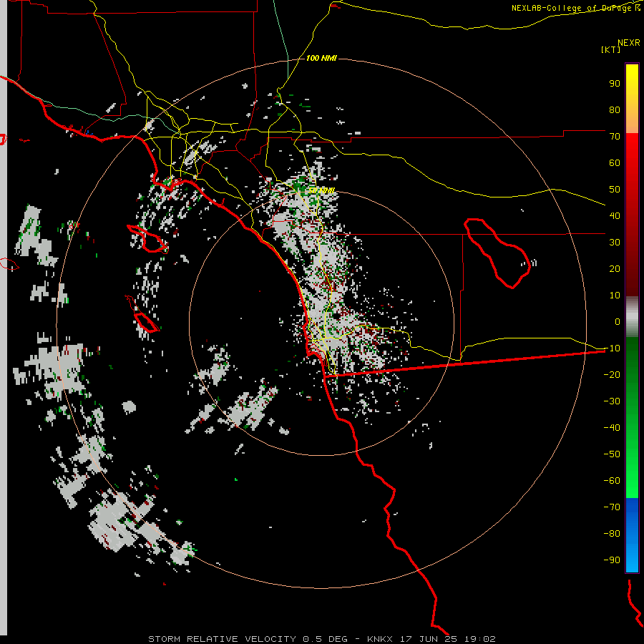Pick the yellow-orange top segment of color bar
The image size is (644, 644).
coord(632,99)
